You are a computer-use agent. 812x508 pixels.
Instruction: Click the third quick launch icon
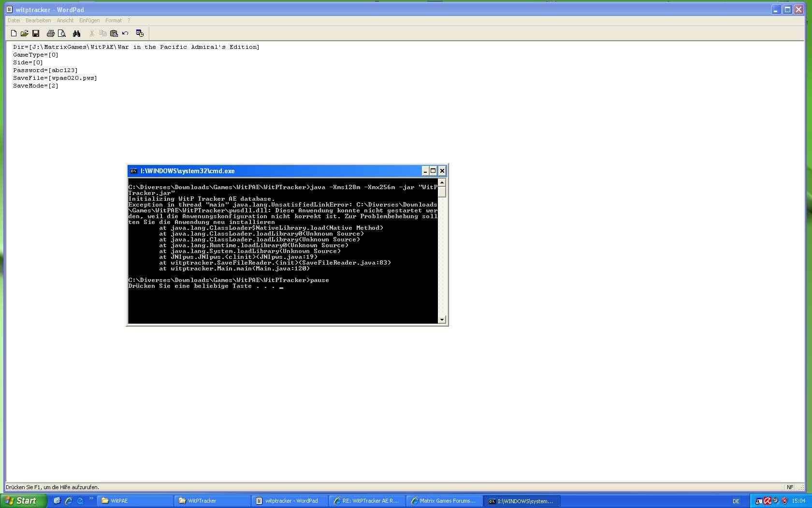coord(80,501)
